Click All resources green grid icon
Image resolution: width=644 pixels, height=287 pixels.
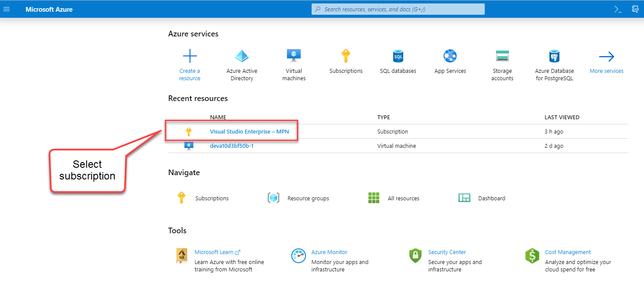374,198
